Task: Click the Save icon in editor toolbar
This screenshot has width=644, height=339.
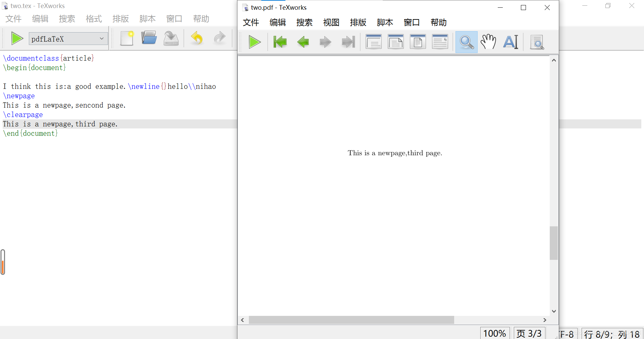Action: tap(171, 38)
